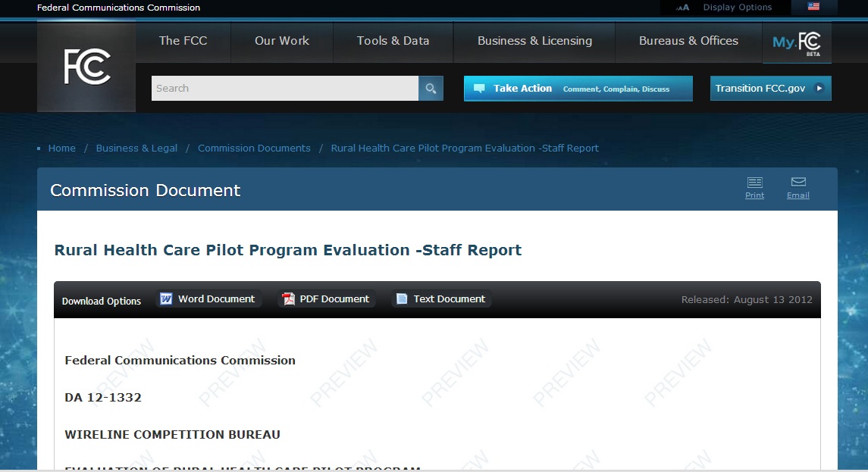The height and width of the screenshot is (472, 868).
Task: Click the text size AA icon
Action: (682, 7)
